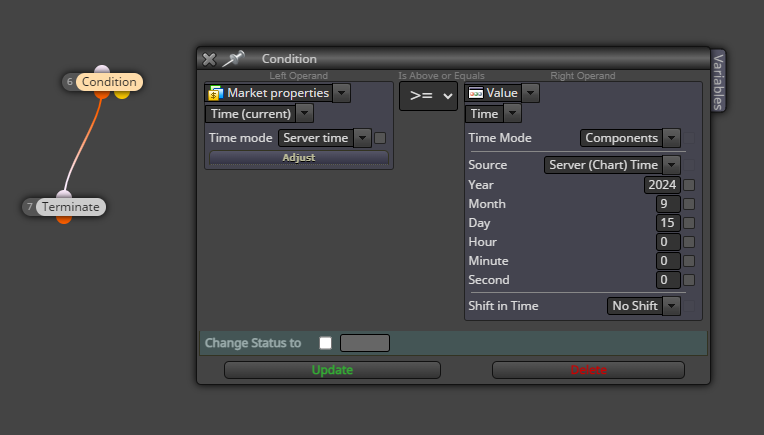Viewport: 764px width, 435px height.
Task: Open the Time type dropdown under Value
Action: [x=512, y=113]
